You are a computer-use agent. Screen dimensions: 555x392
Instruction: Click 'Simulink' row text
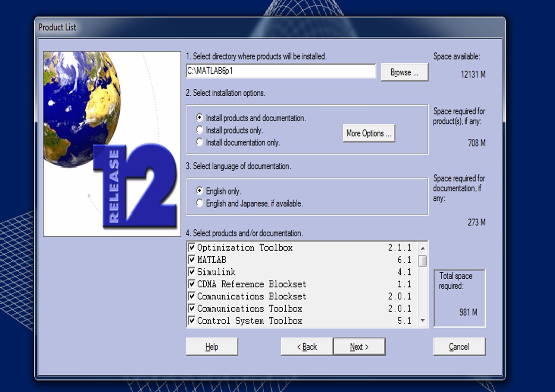(216, 272)
